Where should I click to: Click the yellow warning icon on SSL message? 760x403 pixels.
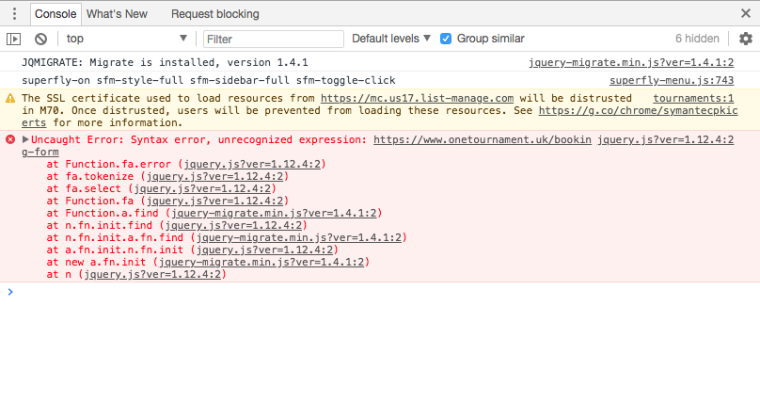10,99
